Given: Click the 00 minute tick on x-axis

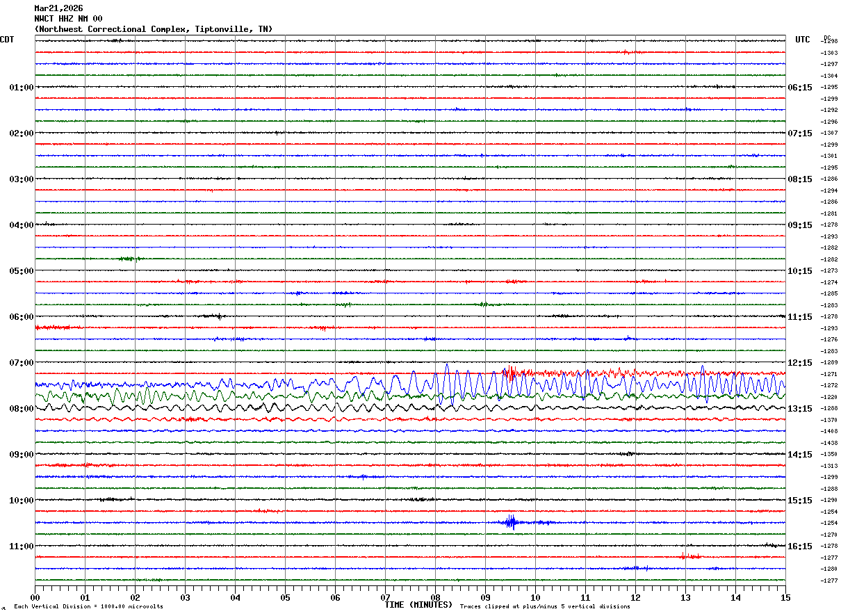Looking at the screenshot, I should [x=35, y=597].
